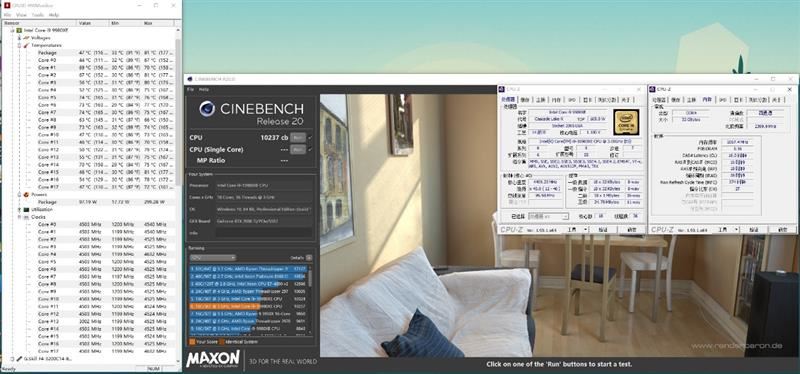Click the Identical System legend swatch
The width and height of the screenshot is (800, 374).
pyautogui.click(x=222, y=342)
